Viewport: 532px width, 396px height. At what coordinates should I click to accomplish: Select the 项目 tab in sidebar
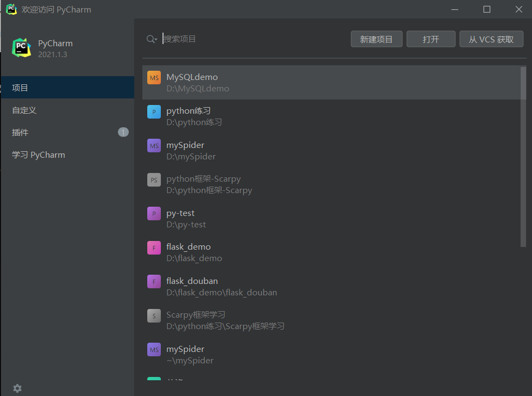point(67,88)
